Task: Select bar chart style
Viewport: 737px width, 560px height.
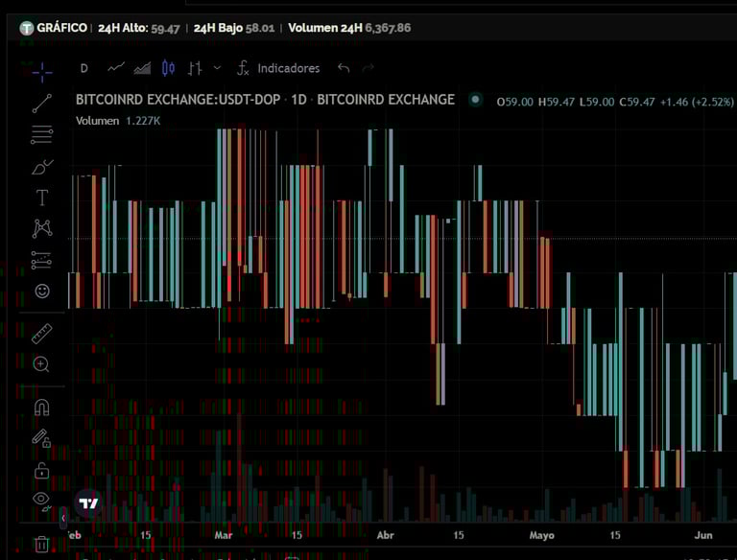Action: [x=195, y=69]
